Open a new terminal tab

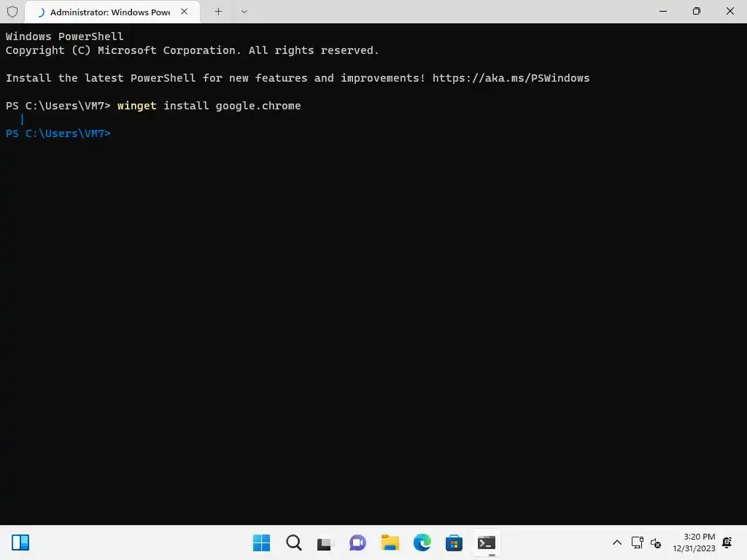(218, 12)
